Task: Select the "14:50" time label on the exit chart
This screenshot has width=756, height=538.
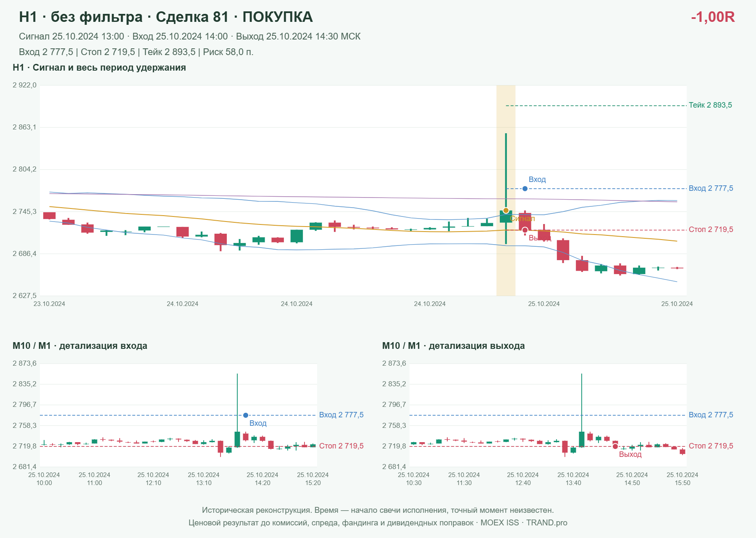Action: [x=632, y=483]
